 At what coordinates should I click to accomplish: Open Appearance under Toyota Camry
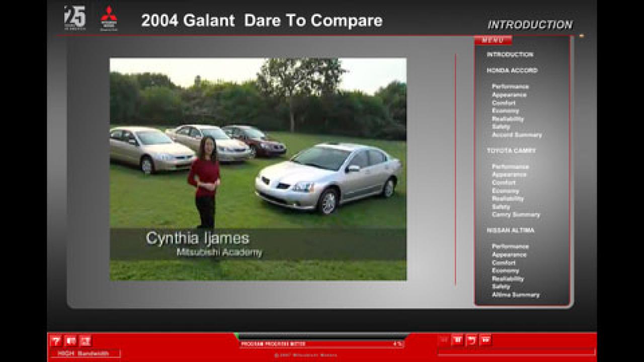click(509, 174)
